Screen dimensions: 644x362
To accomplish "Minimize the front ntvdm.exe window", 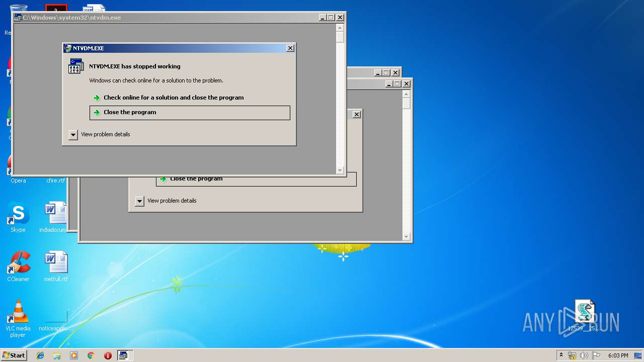I will pyautogui.click(x=323, y=18).
